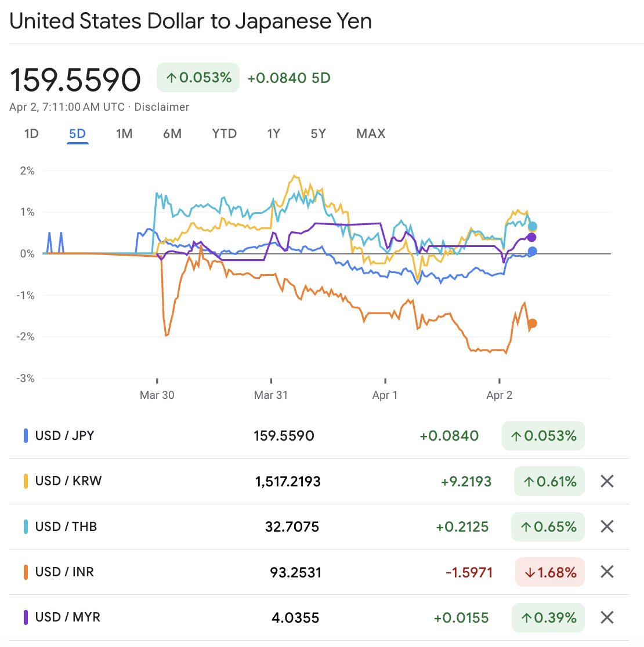Click the up-arrow badge showing 0.65% for THB
Viewport: 644px width, 647px height.
(x=548, y=526)
